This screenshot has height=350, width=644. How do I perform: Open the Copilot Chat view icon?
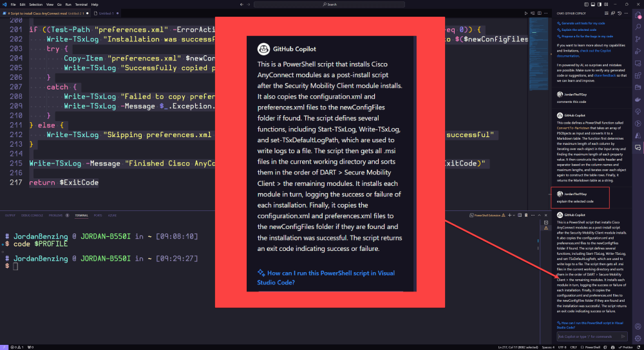[x=638, y=147]
